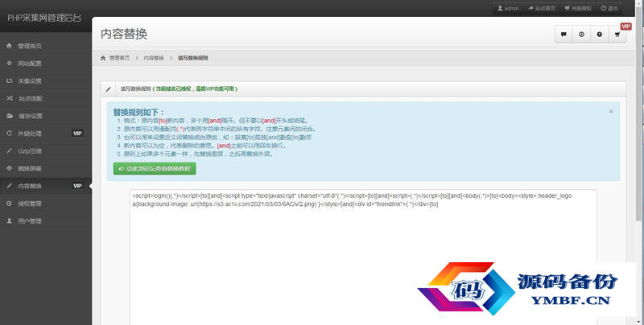Click the 替换规则如下 heading text
The image size is (644, 325).
[138, 112]
